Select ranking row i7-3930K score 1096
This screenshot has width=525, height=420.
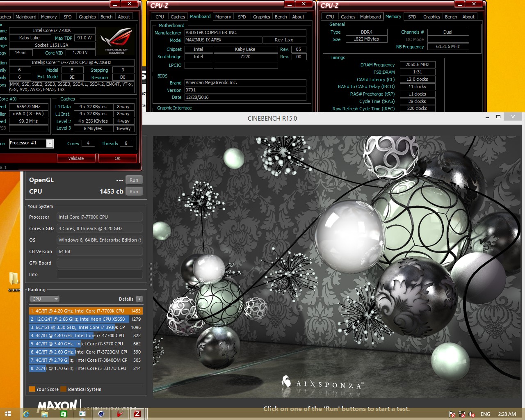coord(86,327)
